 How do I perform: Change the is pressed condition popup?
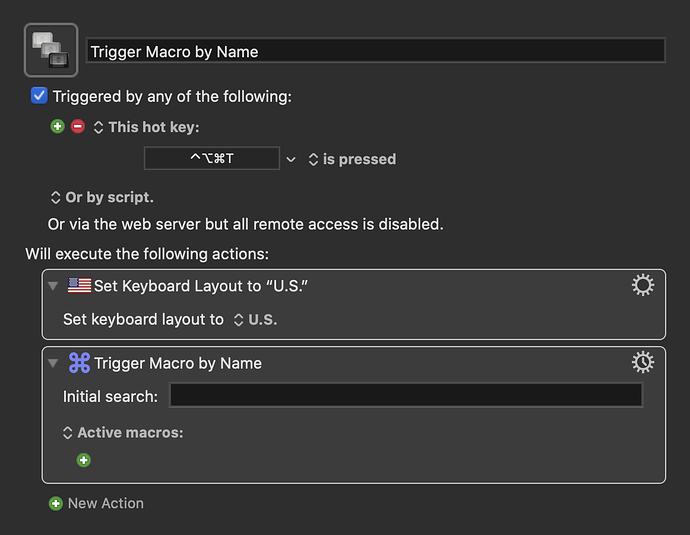pos(352,159)
